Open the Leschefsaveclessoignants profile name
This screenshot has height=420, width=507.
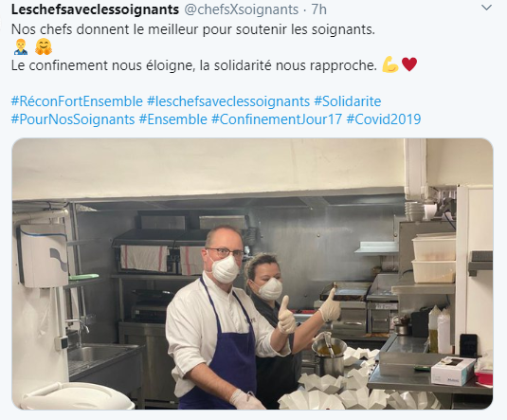(x=95, y=9)
